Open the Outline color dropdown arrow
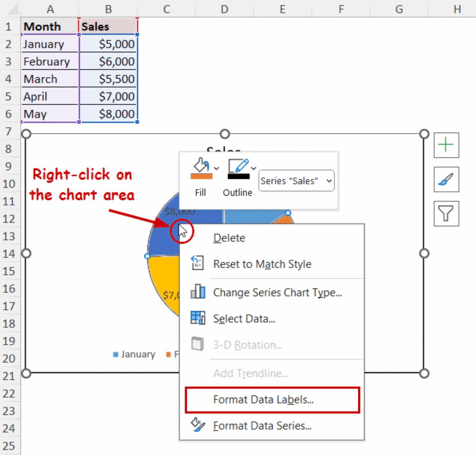Viewport: 476px width, 455px height. (x=253, y=168)
